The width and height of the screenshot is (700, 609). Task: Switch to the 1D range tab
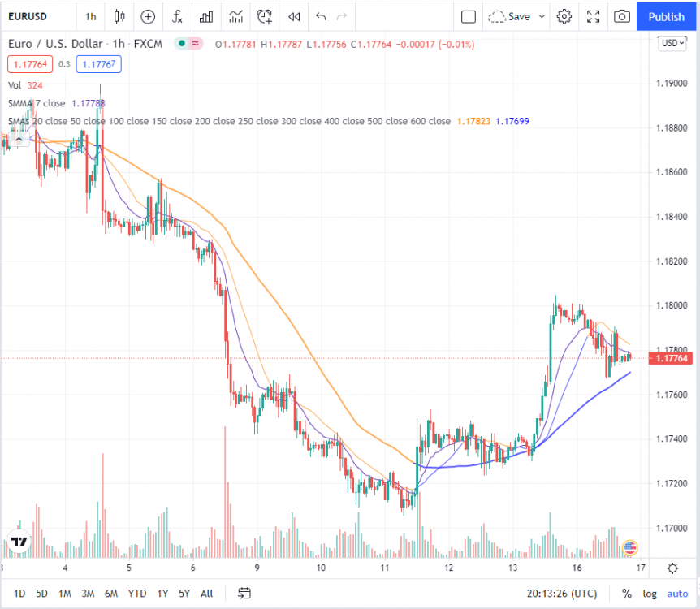tap(18, 594)
